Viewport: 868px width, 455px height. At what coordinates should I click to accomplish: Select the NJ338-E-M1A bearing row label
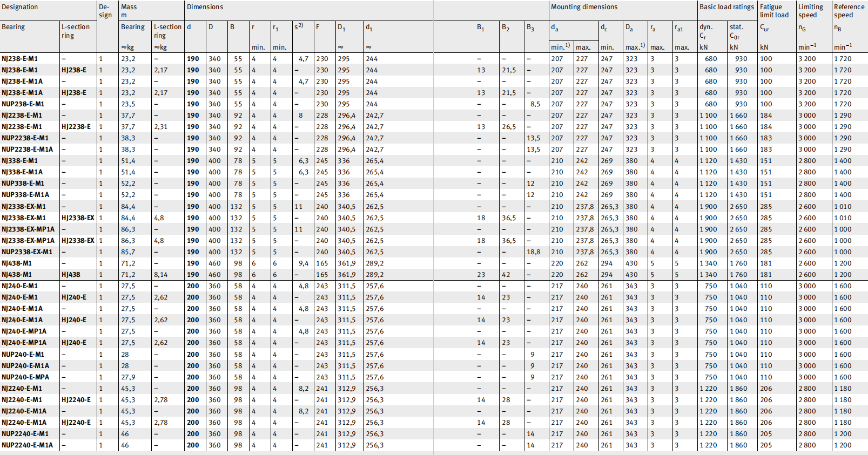pos(22,172)
